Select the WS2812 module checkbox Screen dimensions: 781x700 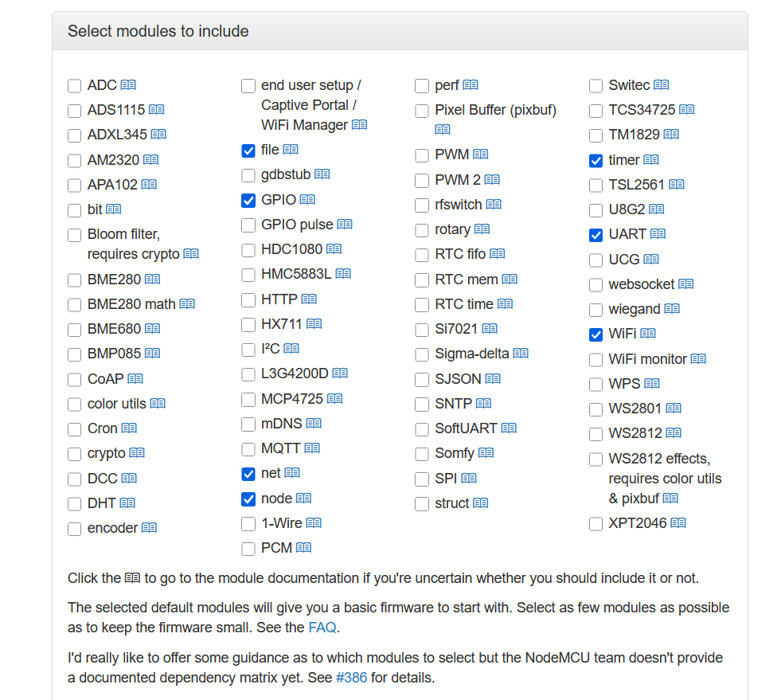[x=596, y=434]
